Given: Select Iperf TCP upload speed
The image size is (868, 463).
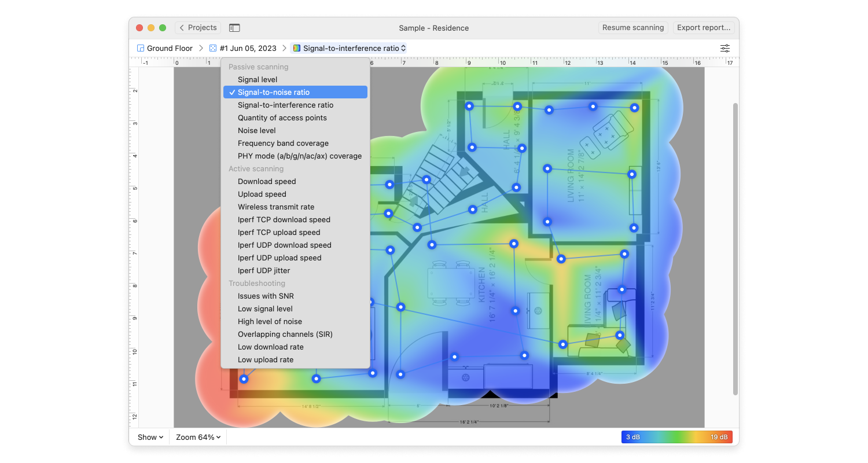Looking at the screenshot, I should [295, 233].
